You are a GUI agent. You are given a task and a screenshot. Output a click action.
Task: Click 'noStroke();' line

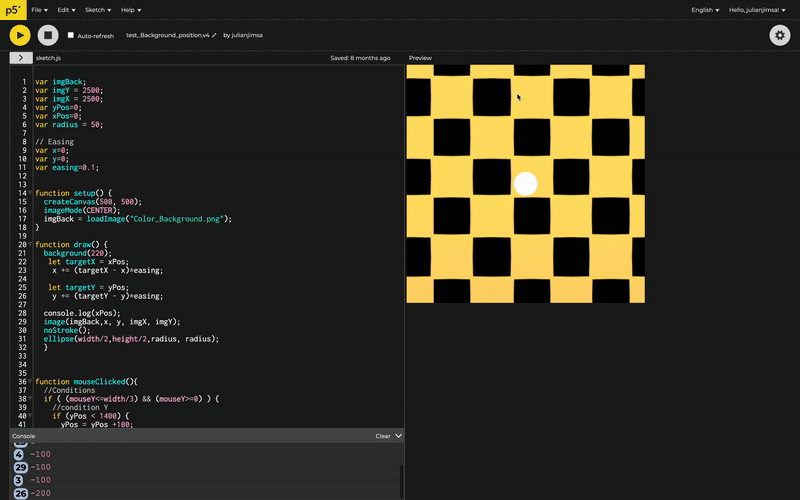pyautogui.click(x=67, y=330)
